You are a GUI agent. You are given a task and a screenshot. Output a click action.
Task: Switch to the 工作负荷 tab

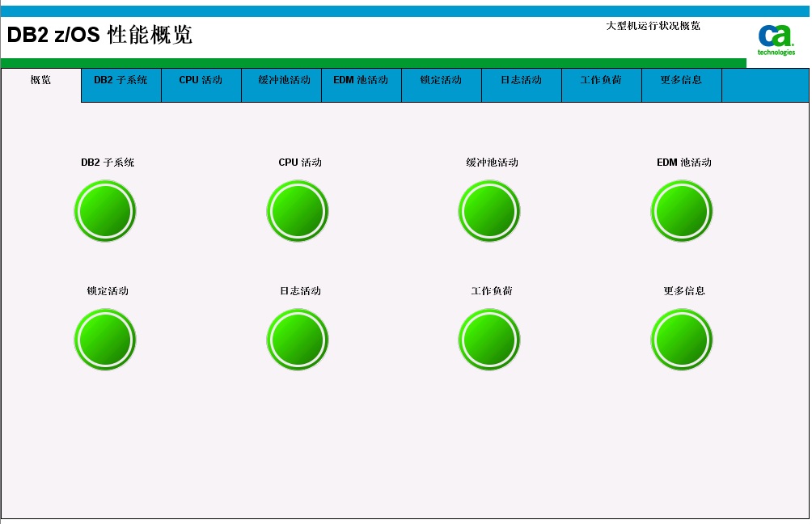[602, 85]
